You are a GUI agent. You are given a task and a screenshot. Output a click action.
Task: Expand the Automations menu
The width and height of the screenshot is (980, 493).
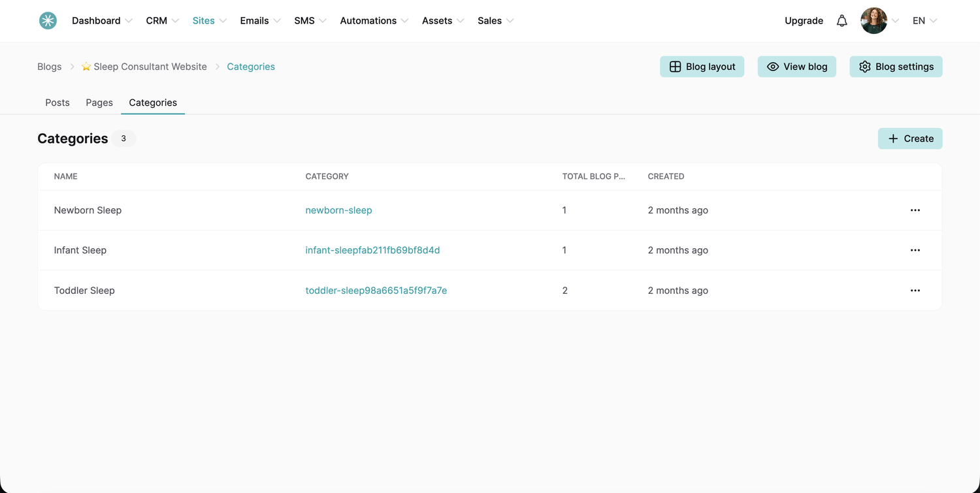(x=374, y=21)
